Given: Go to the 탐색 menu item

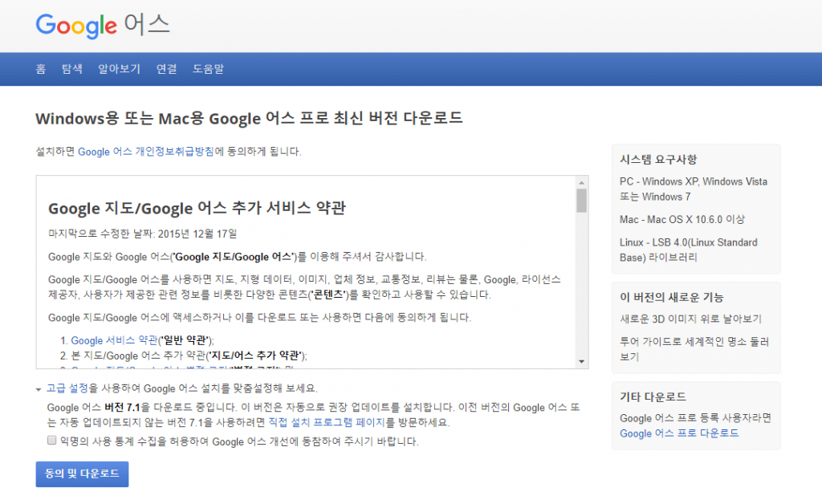Looking at the screenshot, I should (x=71, y=69).
